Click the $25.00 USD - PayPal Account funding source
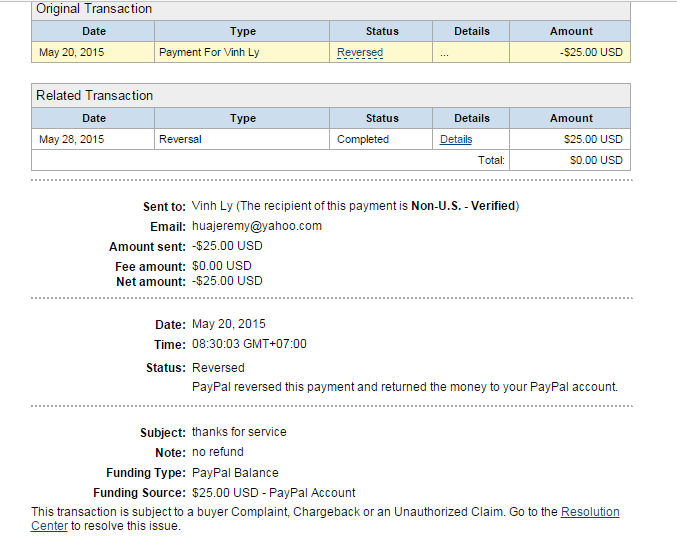 (x=273, y=492)
